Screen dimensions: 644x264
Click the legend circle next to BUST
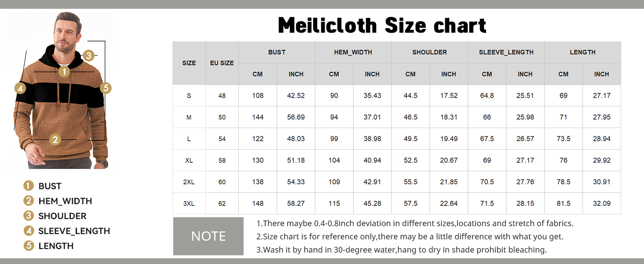tap(29, 186)
